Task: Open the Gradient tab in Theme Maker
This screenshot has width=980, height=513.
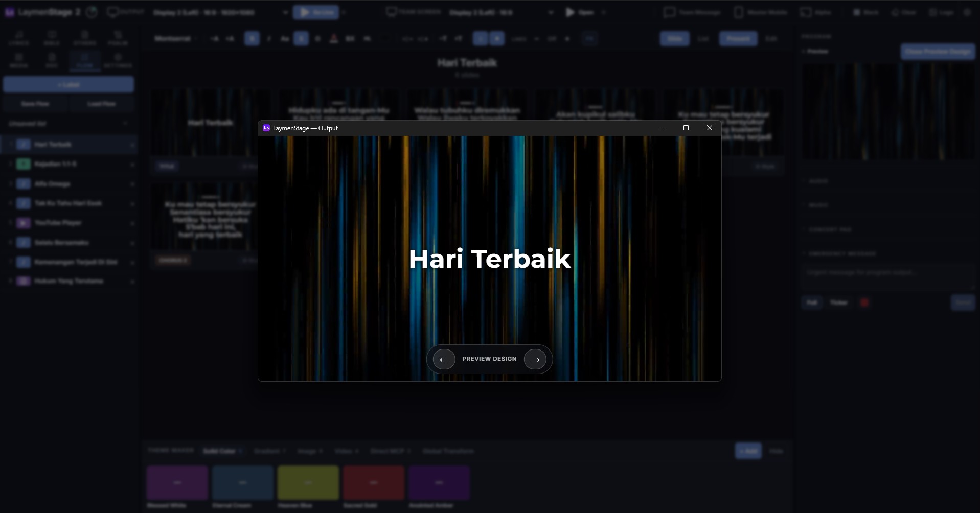Action: click(x=269, y=451)
